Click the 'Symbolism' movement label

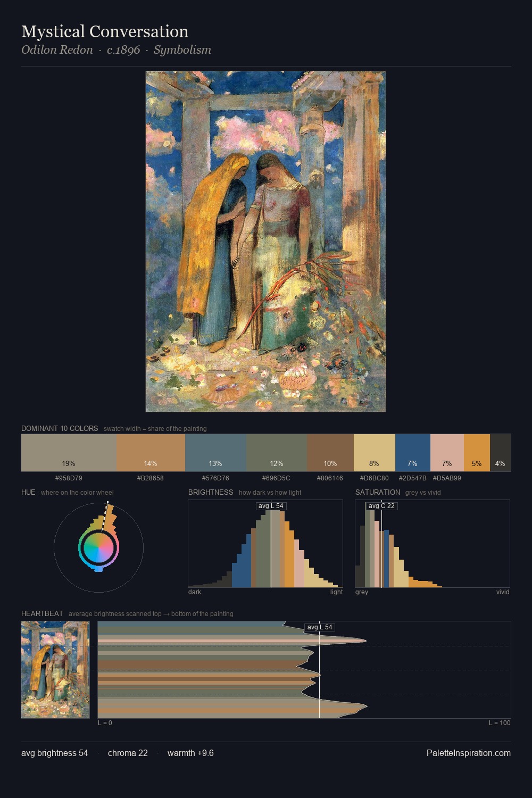182,50
